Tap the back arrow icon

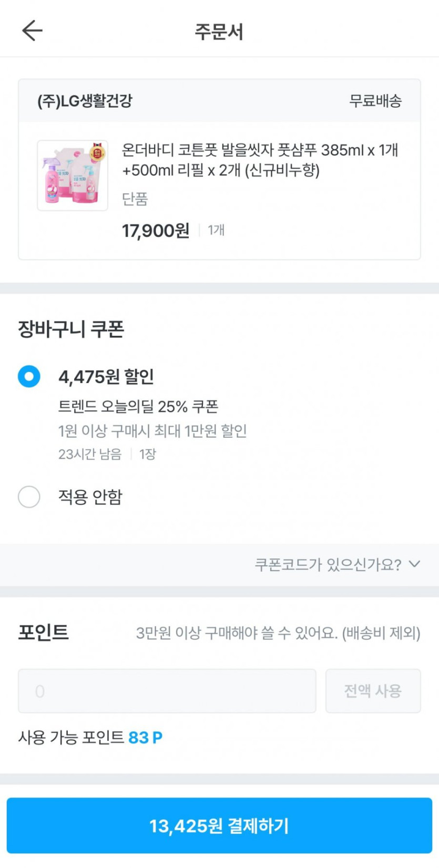point(32,31)
